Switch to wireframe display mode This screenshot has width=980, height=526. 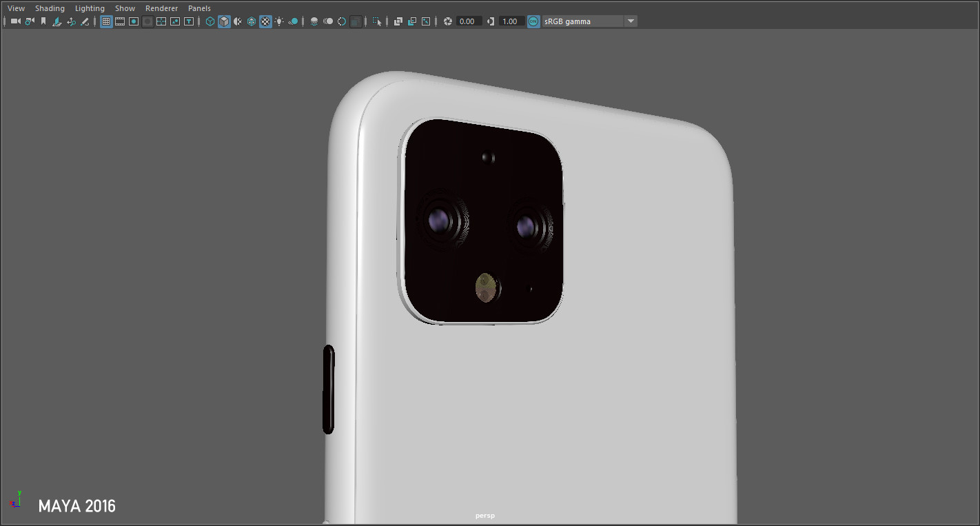pyautogui.click(x=210, y=21)
